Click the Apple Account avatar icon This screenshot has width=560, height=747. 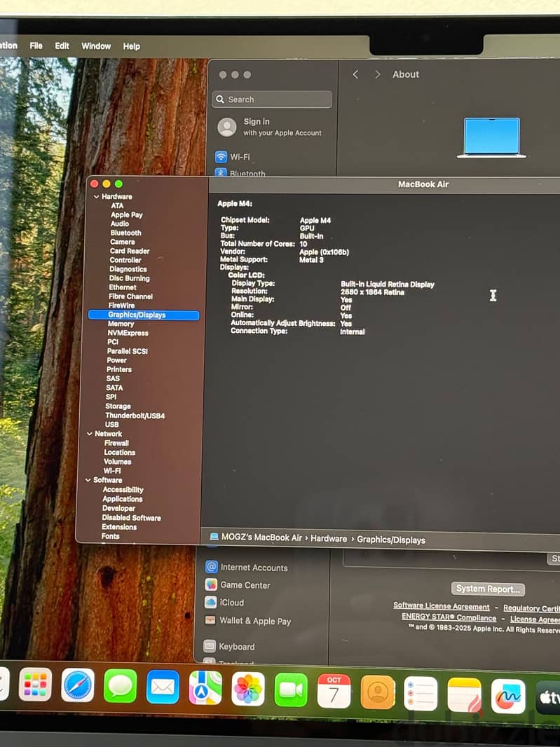[227, 128]
